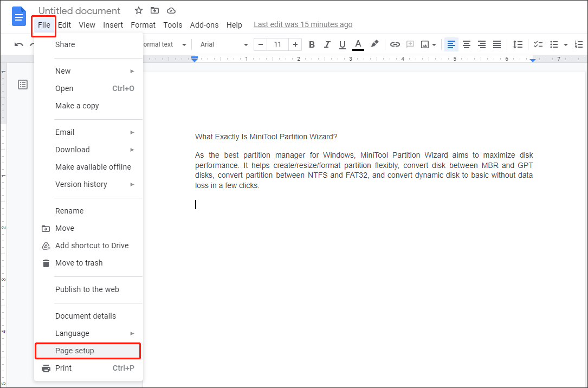
Task: Select Rename in File menu
Action: (x=88, y=211)
